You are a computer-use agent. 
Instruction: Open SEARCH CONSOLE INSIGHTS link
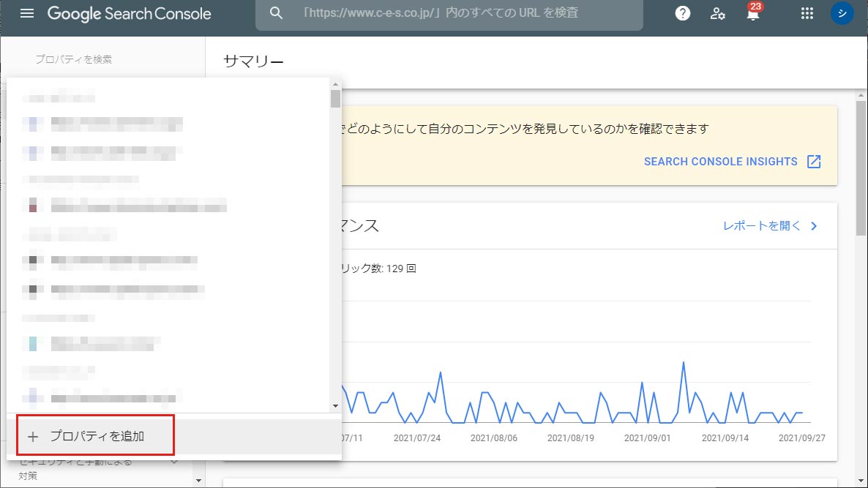pyautogui.click(x=720, y=162)
